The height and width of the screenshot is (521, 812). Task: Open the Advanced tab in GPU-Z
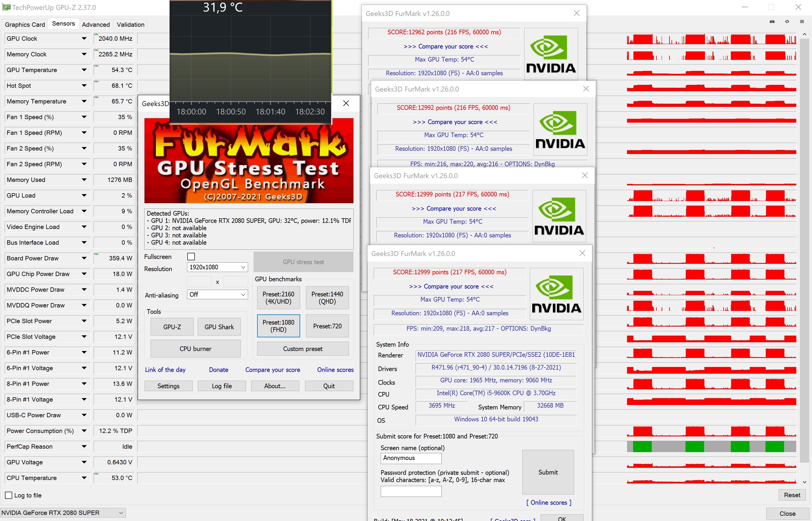(x=96, y=24)
